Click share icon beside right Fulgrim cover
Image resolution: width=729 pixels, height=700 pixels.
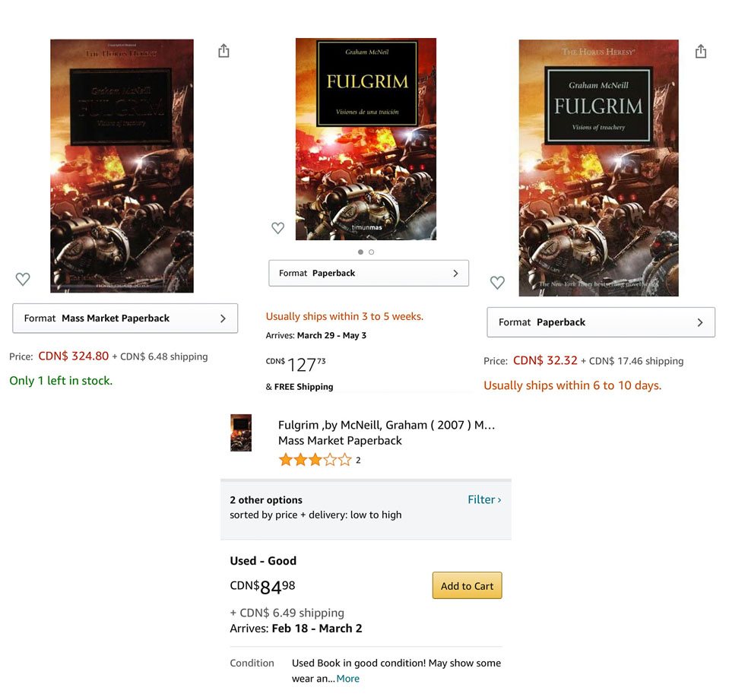701,51
